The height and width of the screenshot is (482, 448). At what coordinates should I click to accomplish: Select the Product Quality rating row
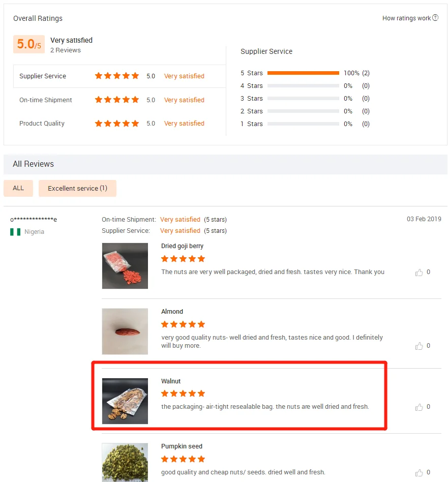click(x=120, y=124)
